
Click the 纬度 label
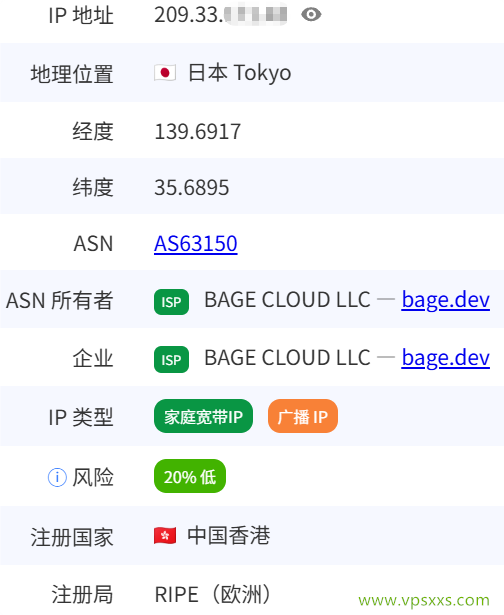pos(93,187)
